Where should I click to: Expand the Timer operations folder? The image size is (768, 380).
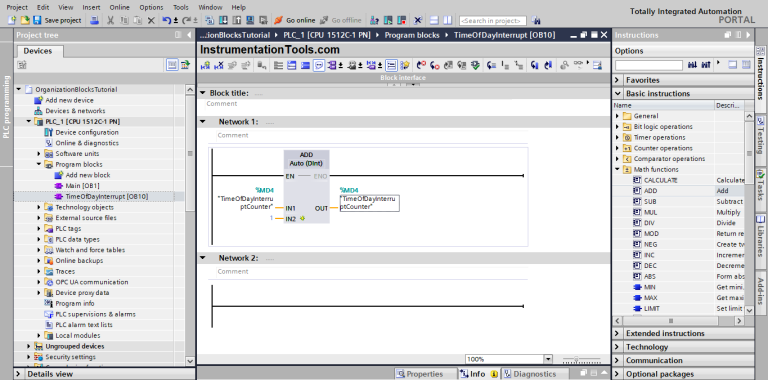pyautogui.click(x=617, y=138)
